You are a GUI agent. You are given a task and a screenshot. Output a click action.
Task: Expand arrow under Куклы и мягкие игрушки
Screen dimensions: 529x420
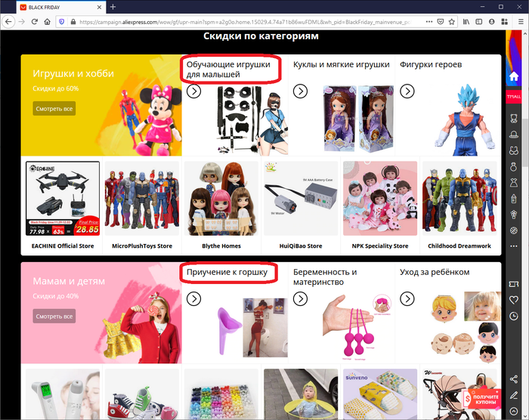coord(300,91)
